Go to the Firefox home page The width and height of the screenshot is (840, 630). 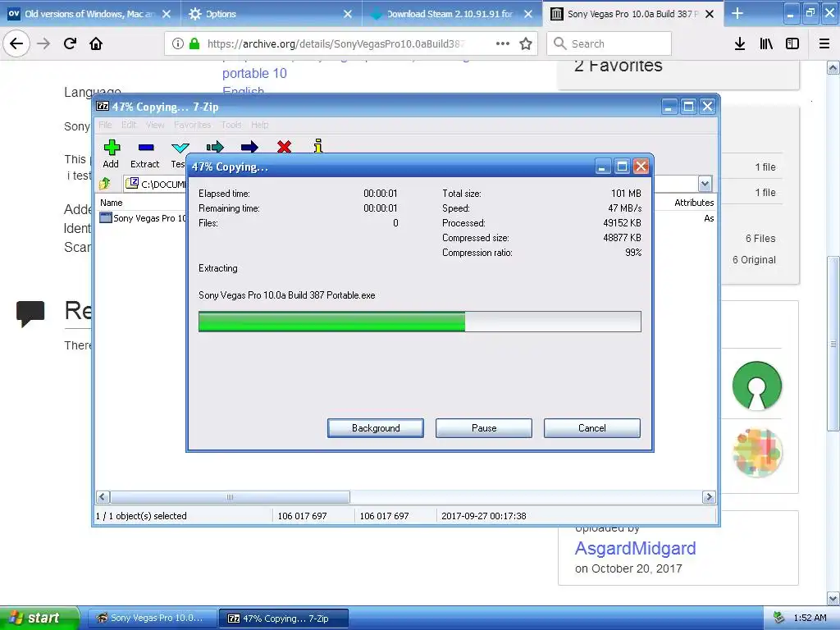click(96, 43)
